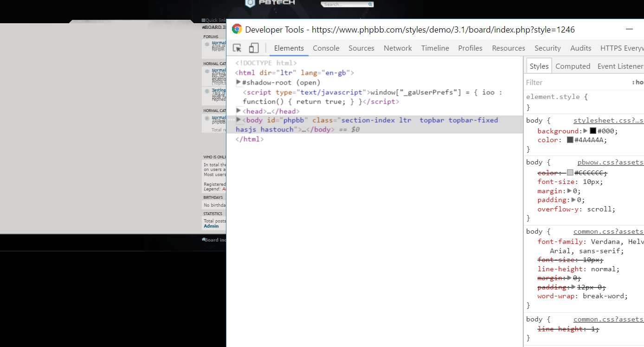
Task: Click the word-wrap: break-word property
Action: pos(582,296)
